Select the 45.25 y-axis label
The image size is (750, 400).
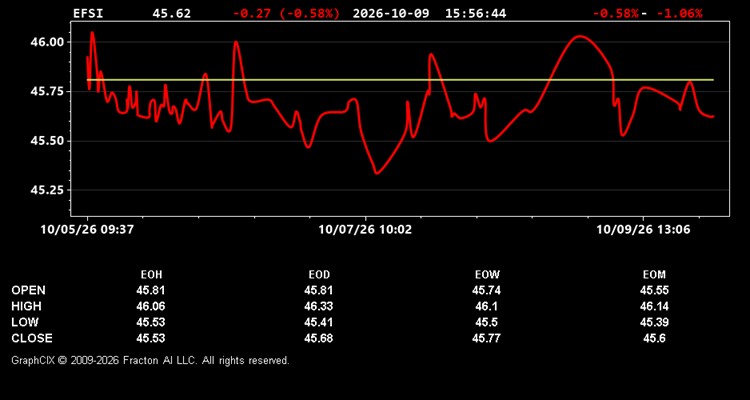[x=47, y=190]
